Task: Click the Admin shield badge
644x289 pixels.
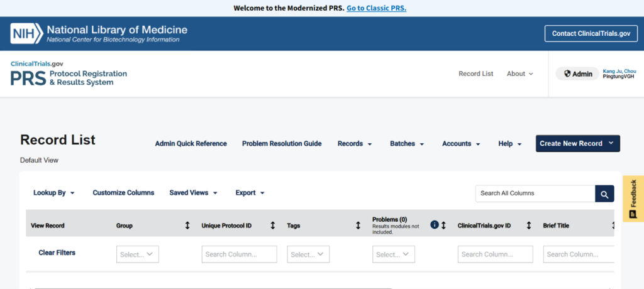Action: pos(577,74)
